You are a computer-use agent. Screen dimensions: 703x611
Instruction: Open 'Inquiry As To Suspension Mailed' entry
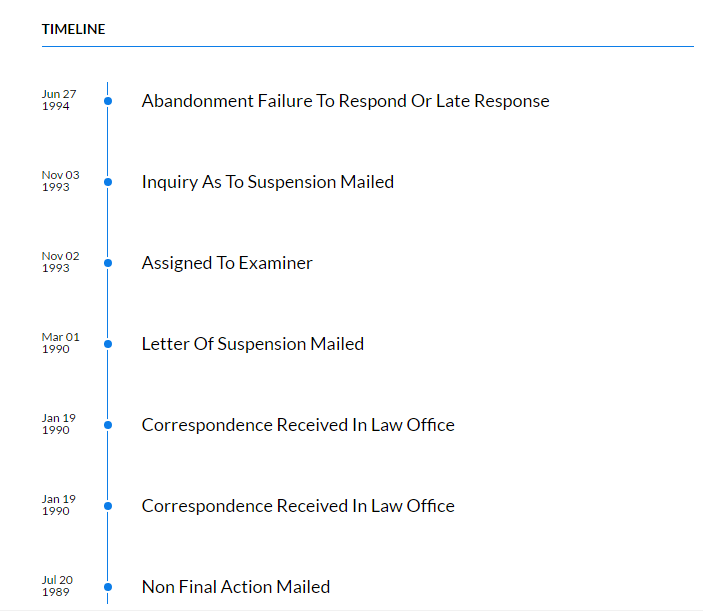click(268, 182)
